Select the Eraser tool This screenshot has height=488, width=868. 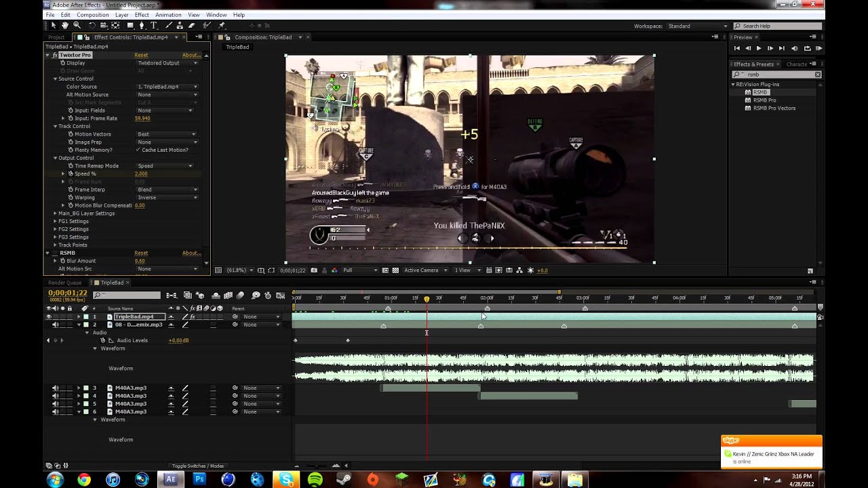pos(192,26)
